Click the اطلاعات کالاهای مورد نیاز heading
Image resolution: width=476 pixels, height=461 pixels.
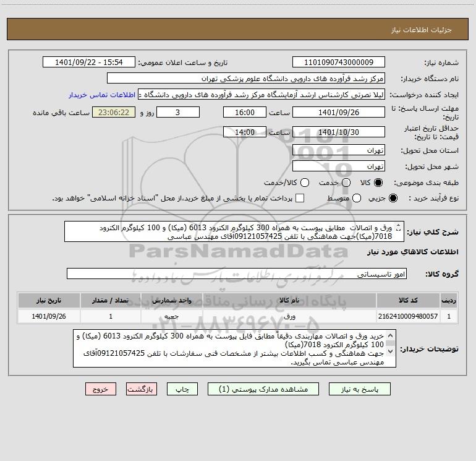[x=412, y=252]
